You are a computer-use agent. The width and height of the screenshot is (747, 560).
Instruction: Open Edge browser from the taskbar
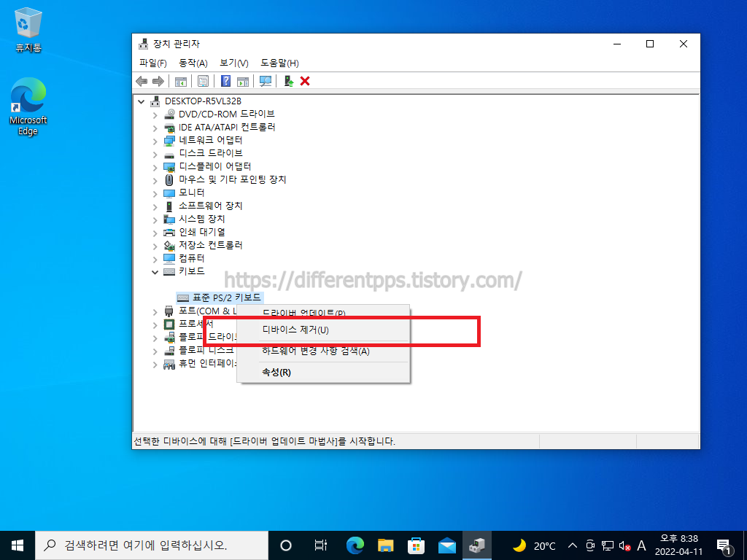(x=355, y=545)
